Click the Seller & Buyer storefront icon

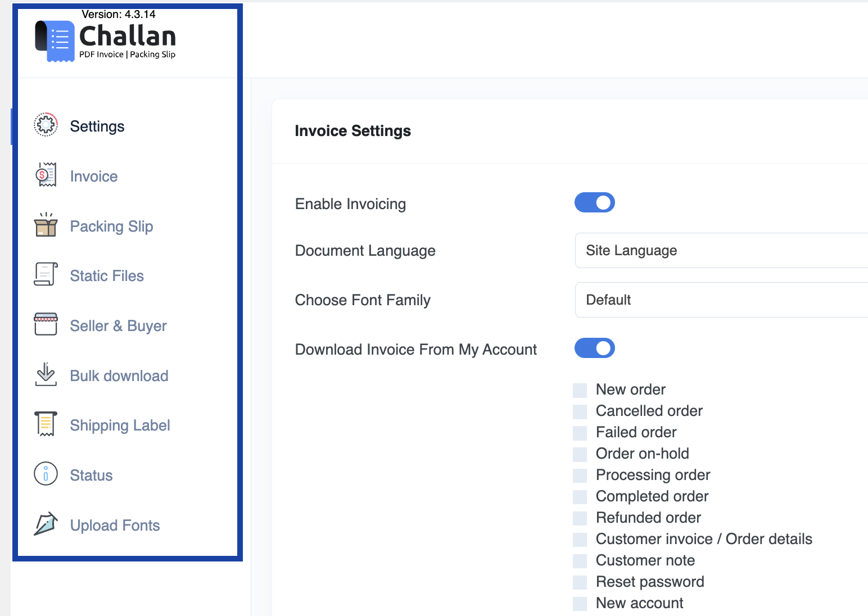click(46, 324)
